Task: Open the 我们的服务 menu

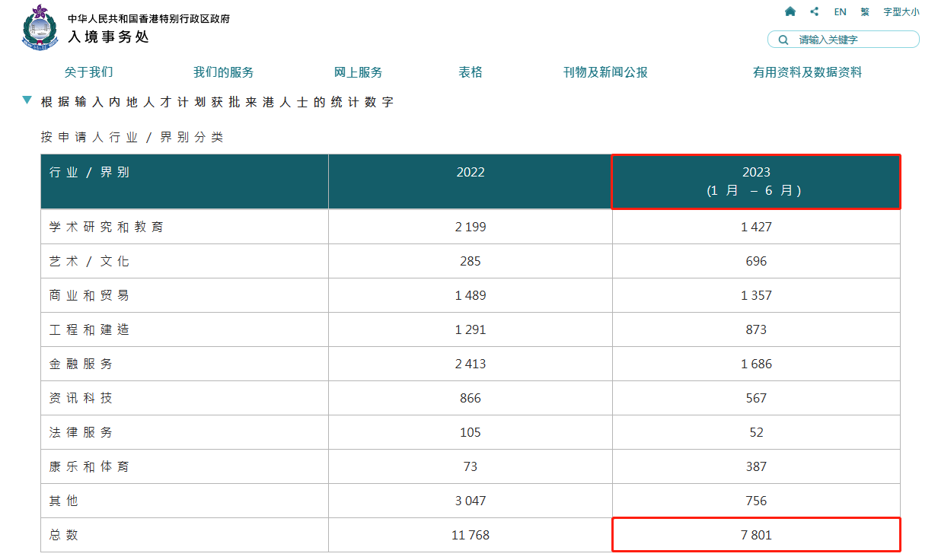Action: [223, 72]
